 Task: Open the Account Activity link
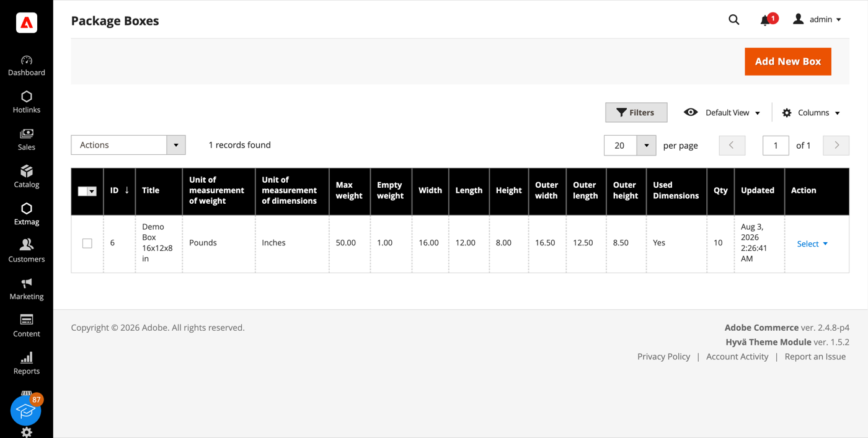pyautogui.click(x=737, y=356)
